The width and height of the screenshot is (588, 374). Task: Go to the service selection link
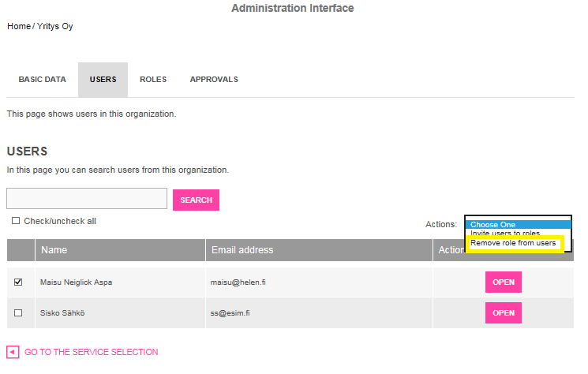click(x=91, y=352)
